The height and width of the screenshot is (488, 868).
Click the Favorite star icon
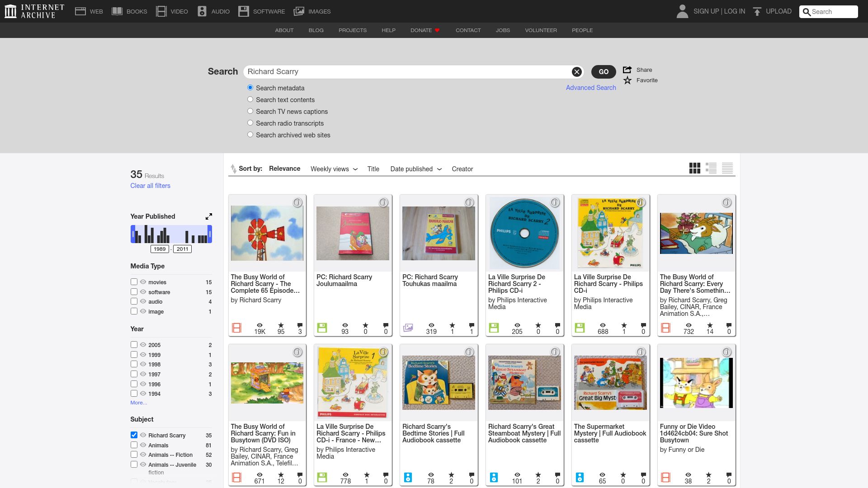pos(627,80)
